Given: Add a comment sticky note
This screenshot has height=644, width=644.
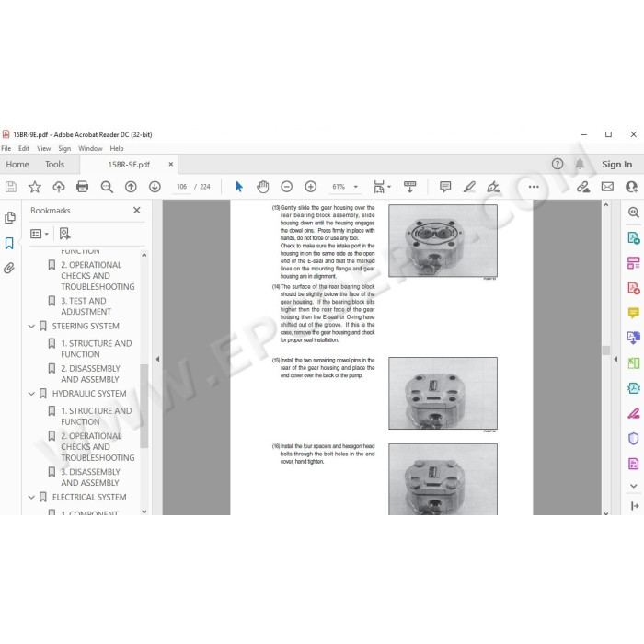Looking at the screenshot, I should 445,187.
